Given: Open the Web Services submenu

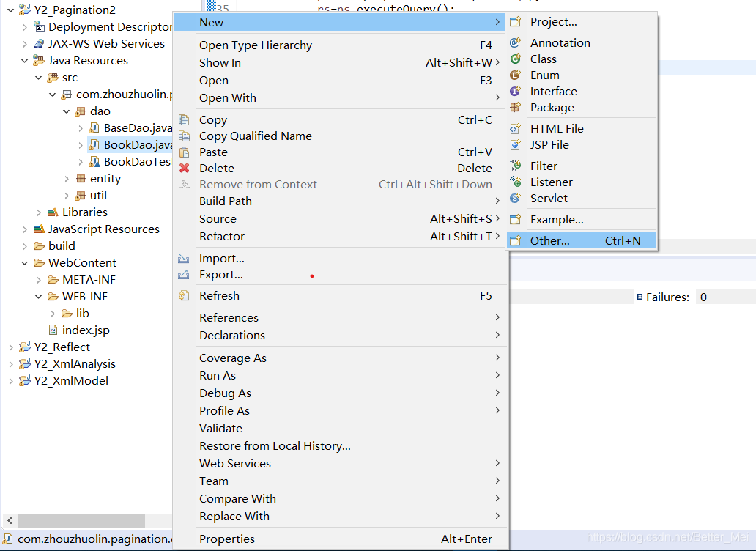Looking at the screenshot, I should click(339, 463).
